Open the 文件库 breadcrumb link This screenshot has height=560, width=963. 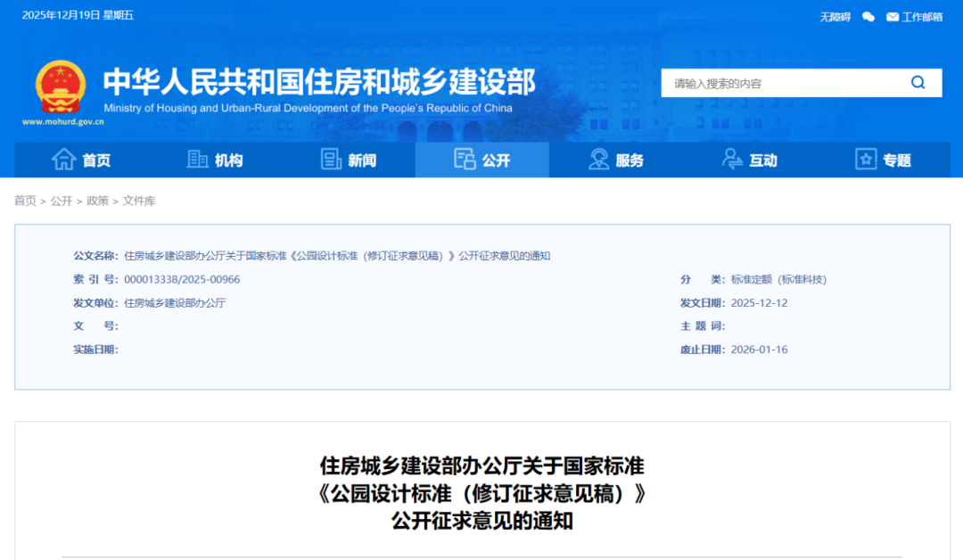click(139, 202)
